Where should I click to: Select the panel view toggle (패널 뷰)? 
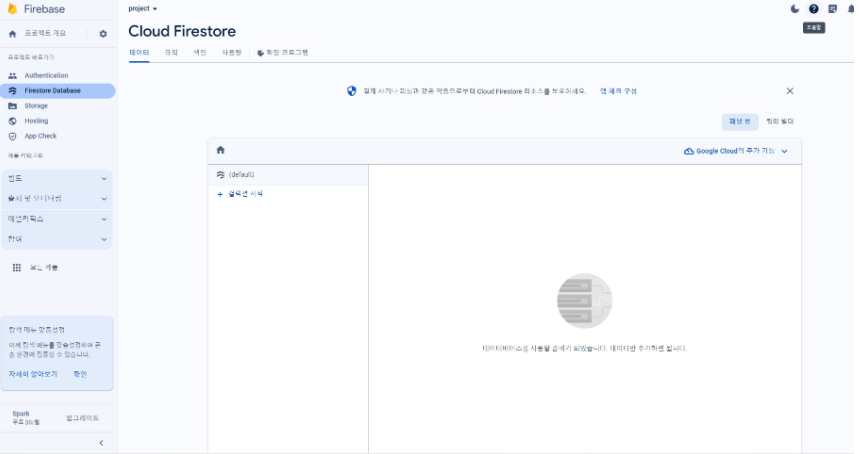(740, 122)
